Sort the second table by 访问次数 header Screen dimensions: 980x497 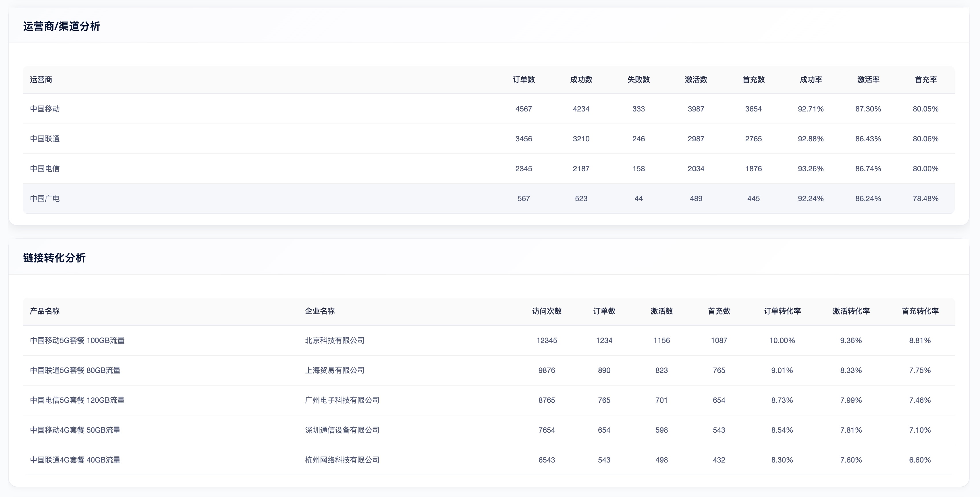pos(547,311)
